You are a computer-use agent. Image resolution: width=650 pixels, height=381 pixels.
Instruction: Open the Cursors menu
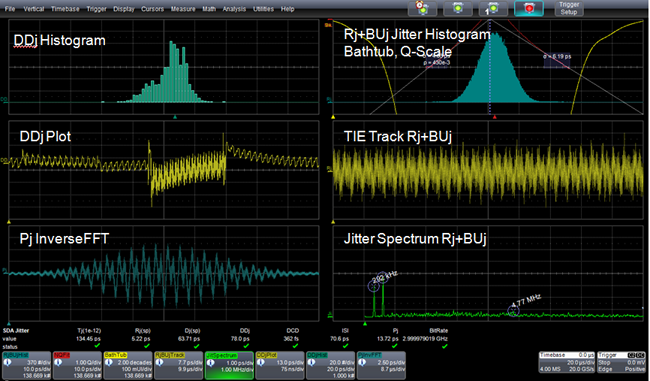click(152, 9)
